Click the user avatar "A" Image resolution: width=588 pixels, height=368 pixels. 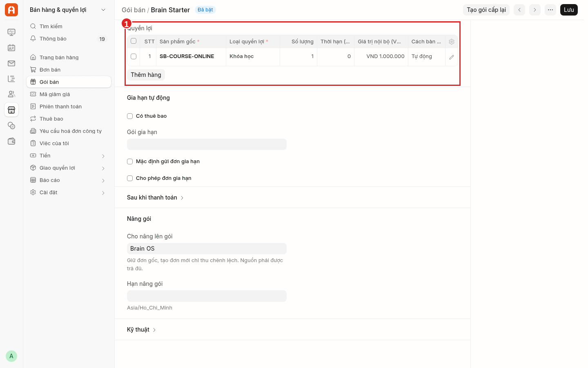[11, 356]
